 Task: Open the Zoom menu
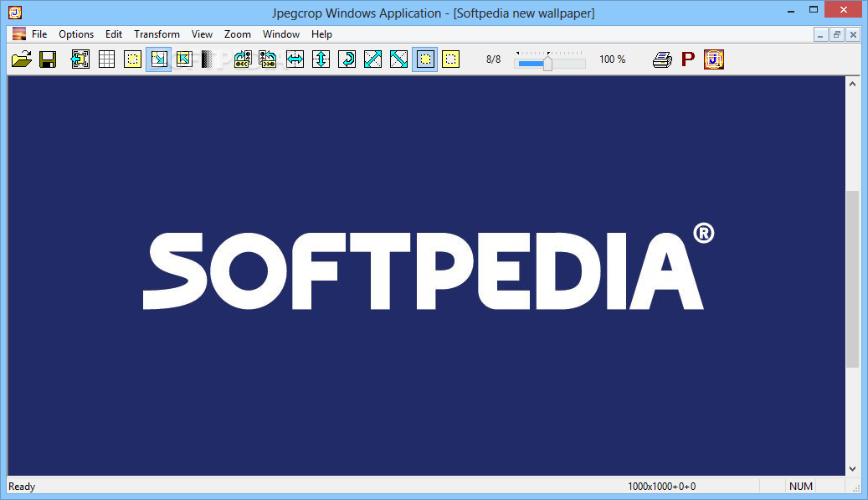(x=238, y=34)
